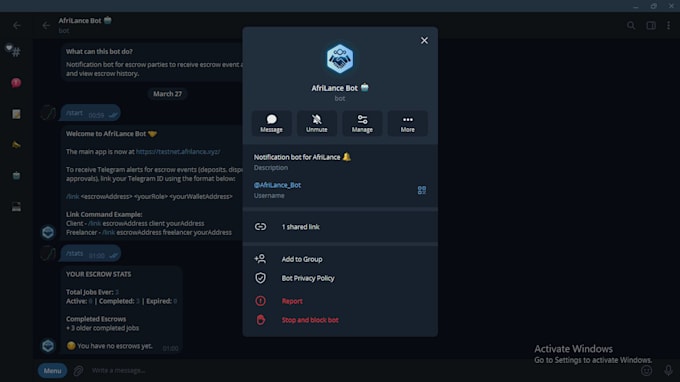Attach a file with paperclip icon
This screenshot has height=382, width=680.
(x=78, y=371)
